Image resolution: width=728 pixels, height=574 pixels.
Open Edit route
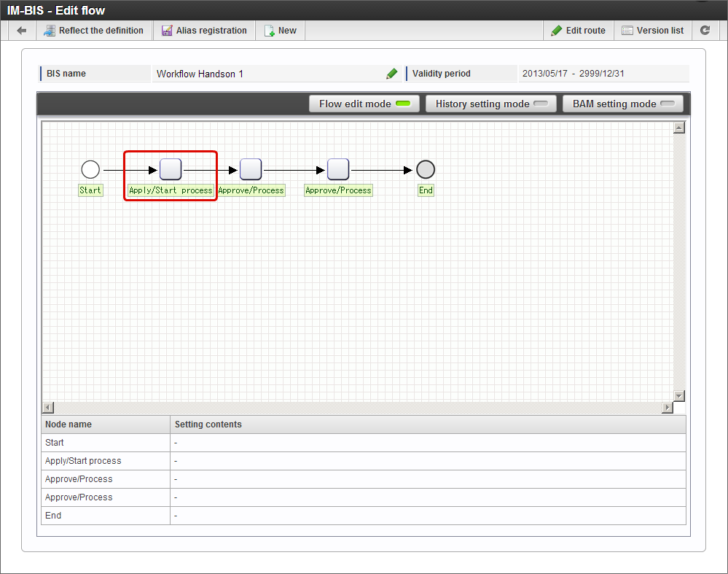click(x=579, y=31)
